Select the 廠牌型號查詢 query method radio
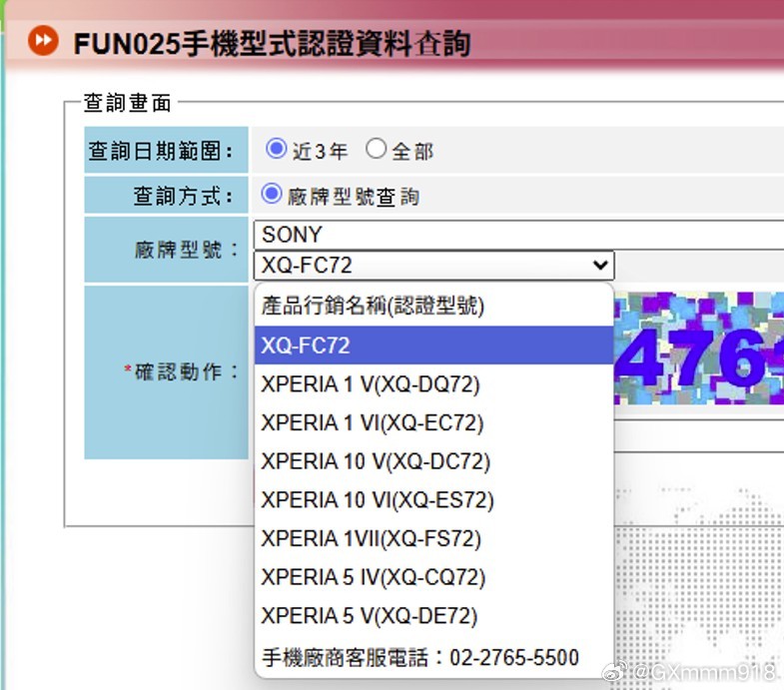Image resolution: width=784 pixels, height=690 pixels. [272, 194]
